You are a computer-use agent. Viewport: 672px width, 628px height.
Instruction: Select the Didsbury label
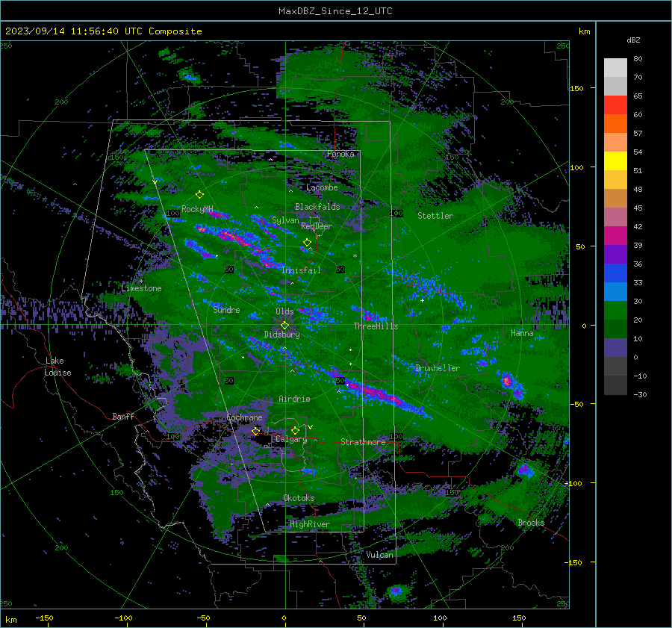(x=281, y=335)
